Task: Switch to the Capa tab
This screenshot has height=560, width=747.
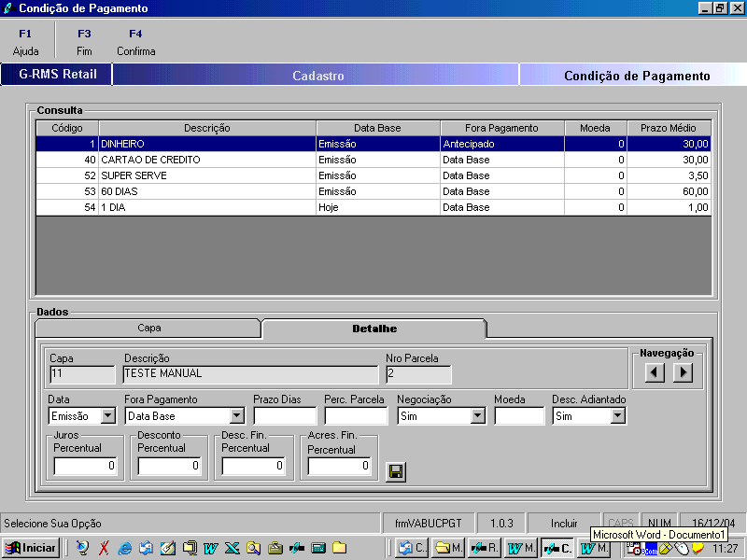Action: pyautogui.click(x=148, y=329)
